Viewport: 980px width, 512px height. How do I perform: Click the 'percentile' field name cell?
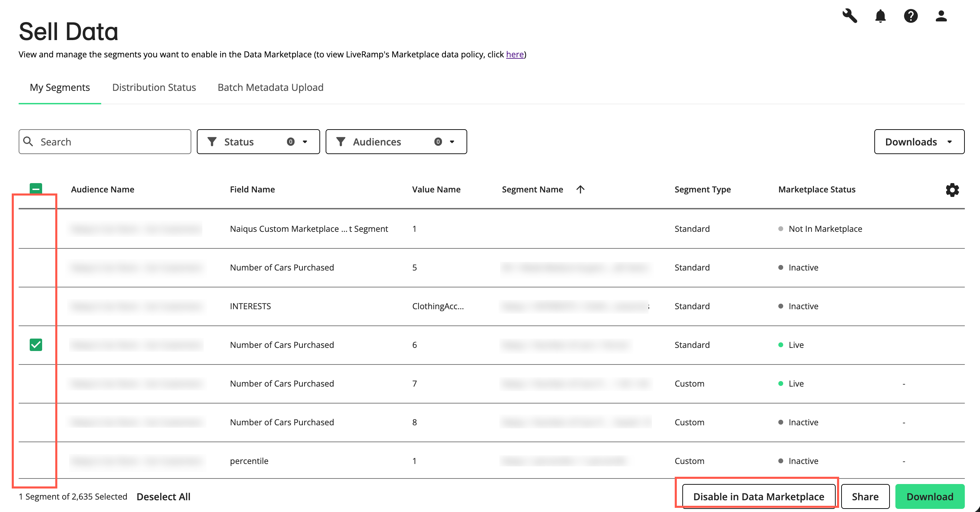point(249,461)
